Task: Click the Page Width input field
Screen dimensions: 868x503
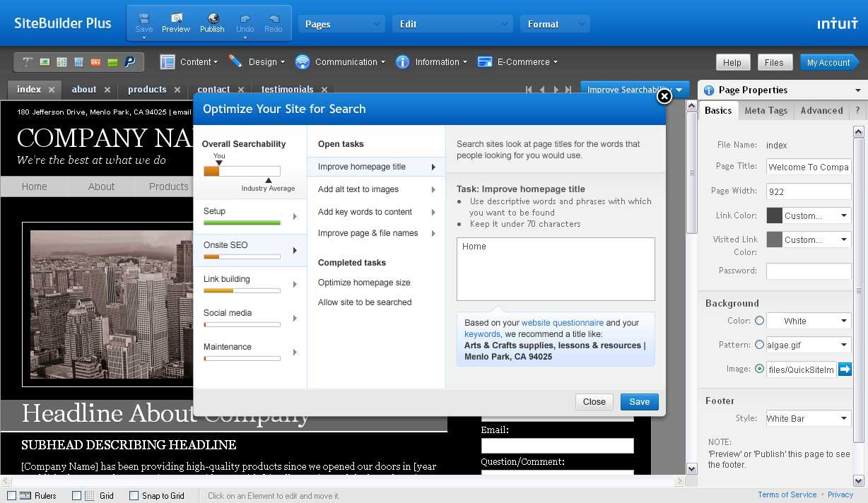Action: [809, 191]
